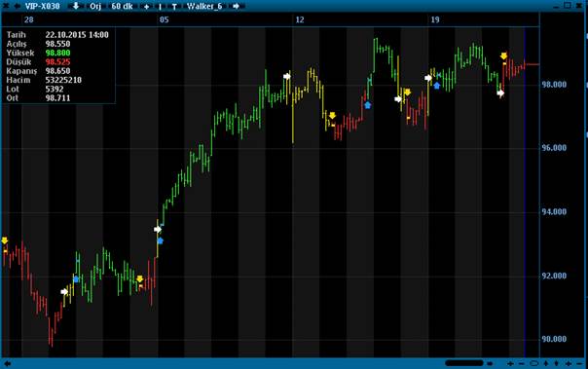Toggle the Orj price mode
This screenshot has width=588, height=369.
pos(95,6)
